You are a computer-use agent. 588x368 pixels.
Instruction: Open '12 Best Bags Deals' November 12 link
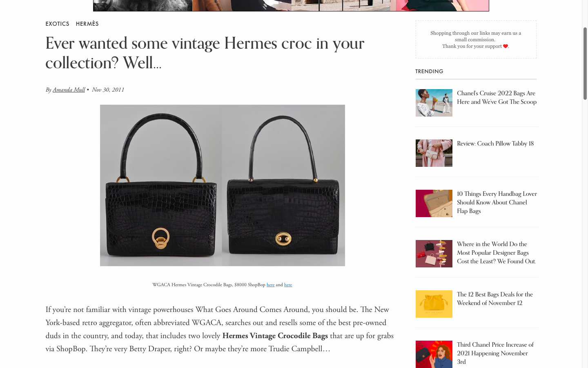[x=495, y=299]
